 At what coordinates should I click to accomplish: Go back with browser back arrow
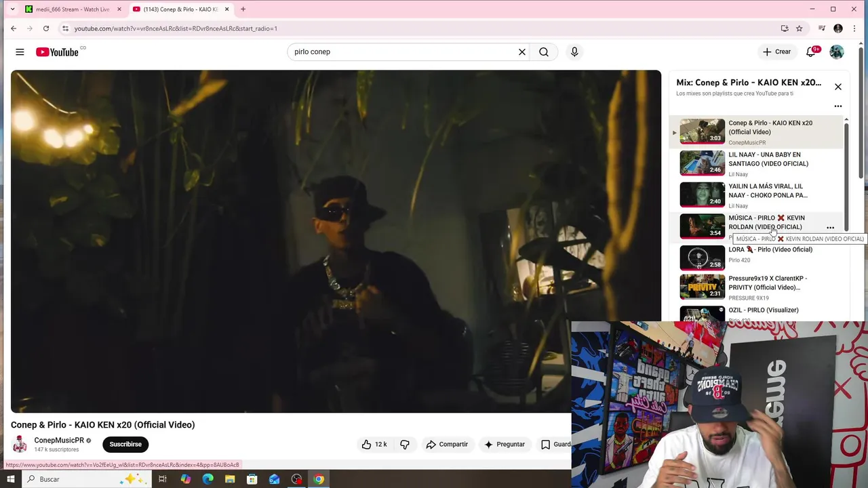click(x=14, y=28)
